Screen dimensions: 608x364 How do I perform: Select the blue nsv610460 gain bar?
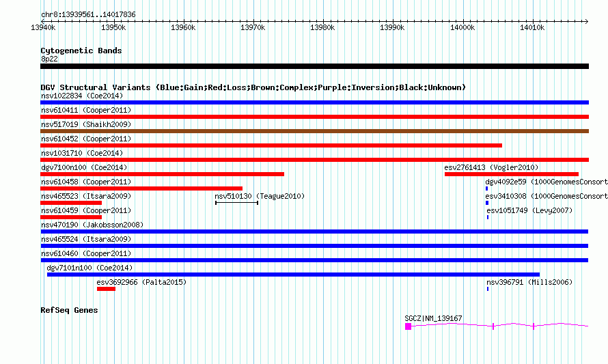coord(314,260)
